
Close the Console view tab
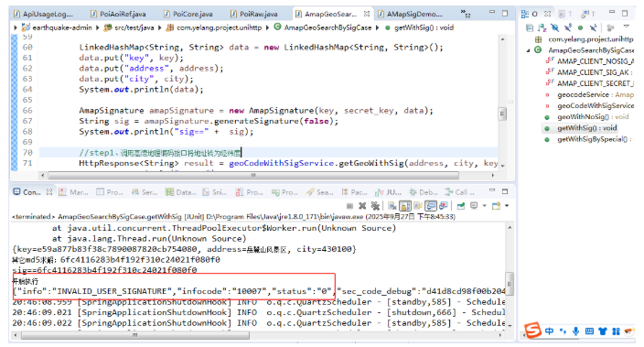[x=49, y=191]
